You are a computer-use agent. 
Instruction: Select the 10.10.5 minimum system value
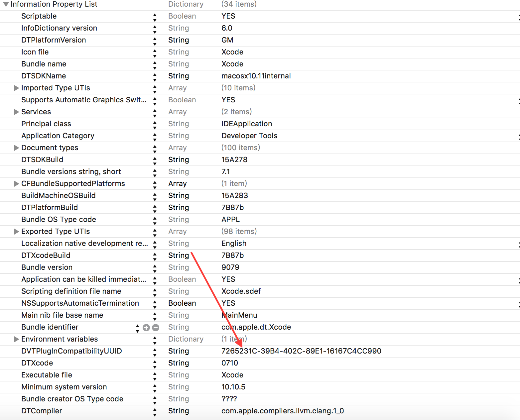(x=233, y=387)
